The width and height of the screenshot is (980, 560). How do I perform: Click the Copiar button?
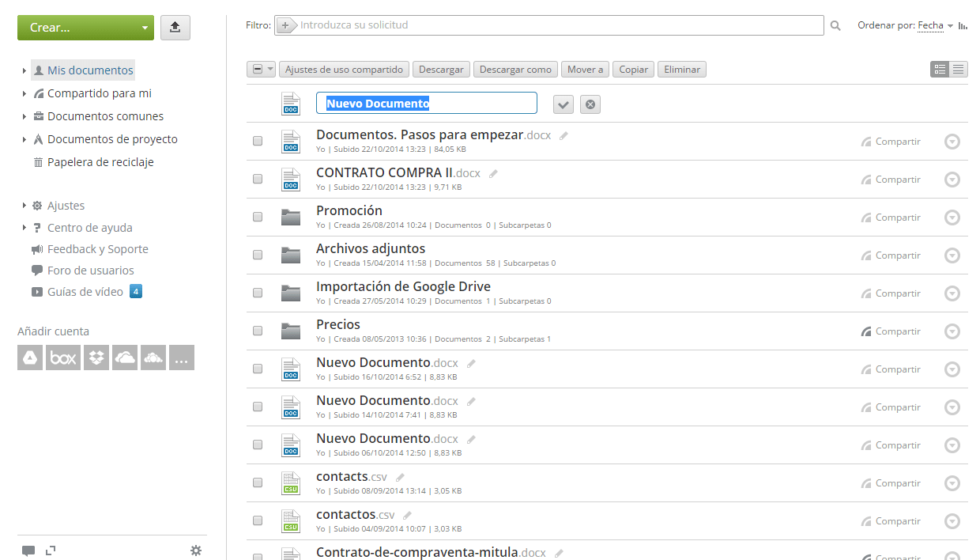click(633, 70)
